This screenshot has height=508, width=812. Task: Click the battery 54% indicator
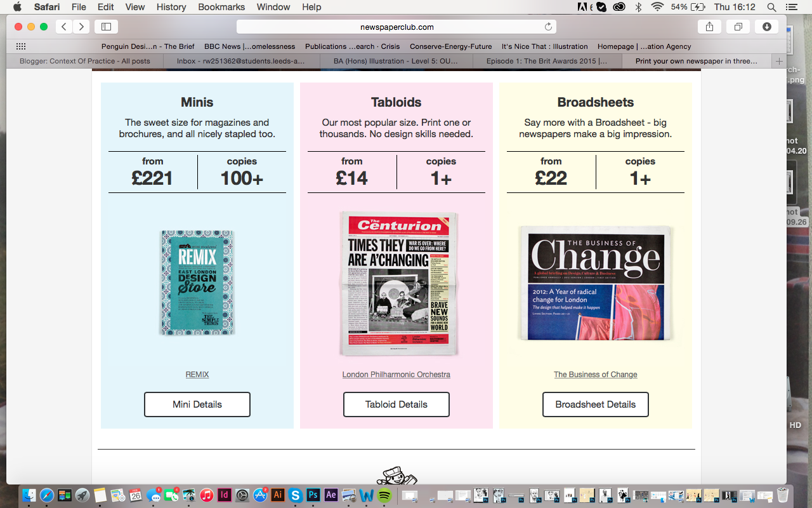point(688,7)
